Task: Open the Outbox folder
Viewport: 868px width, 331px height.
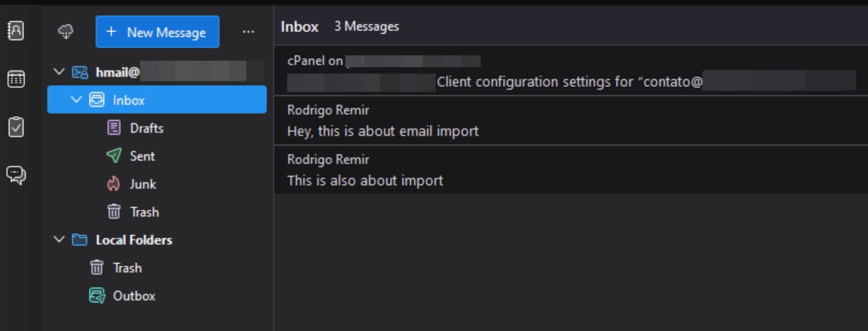Action: click(134, 296)
